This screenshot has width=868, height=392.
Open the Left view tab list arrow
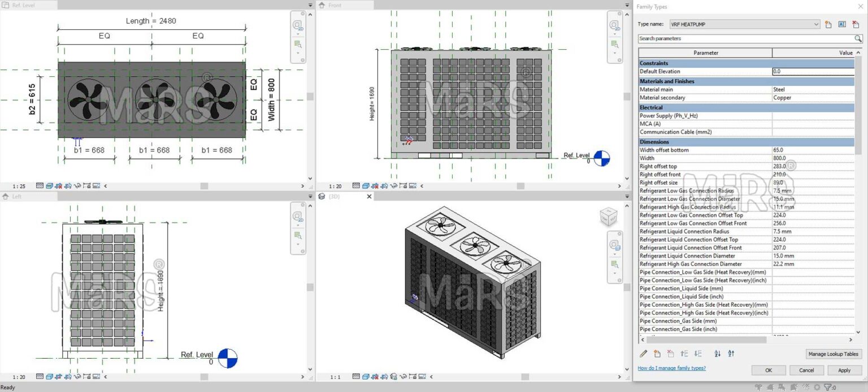tap(310, 197)
